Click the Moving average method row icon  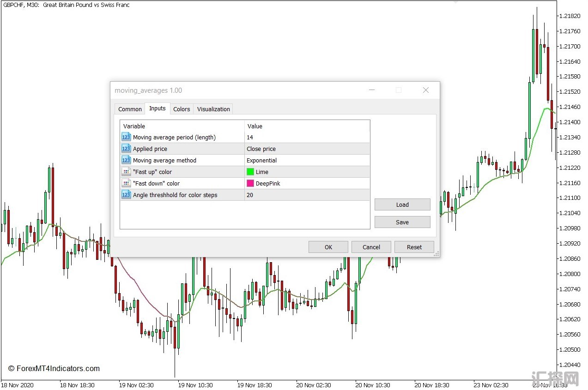(x=126, y=160)
